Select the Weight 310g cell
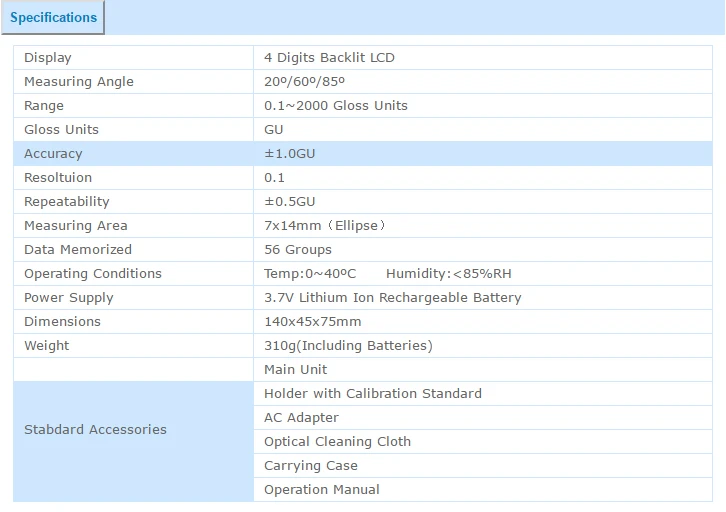The width and height of the screenshot is (726, 512). coord(483,346)
